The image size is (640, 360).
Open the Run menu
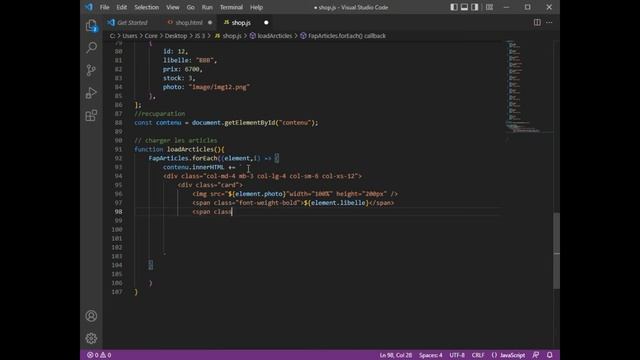207,7
